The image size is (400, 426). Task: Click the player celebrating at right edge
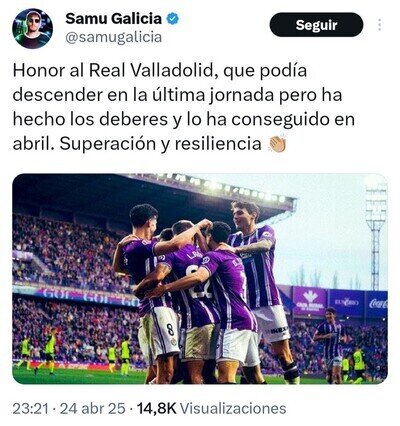point(328,343)
